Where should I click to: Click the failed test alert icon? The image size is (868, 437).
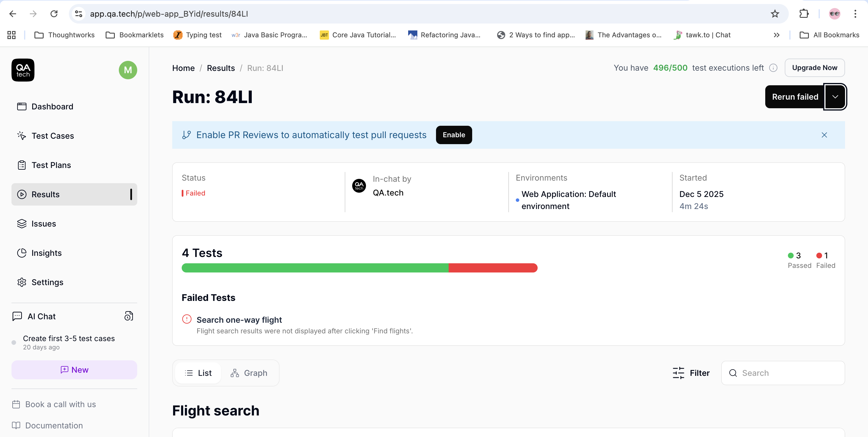tap(187, 319)
